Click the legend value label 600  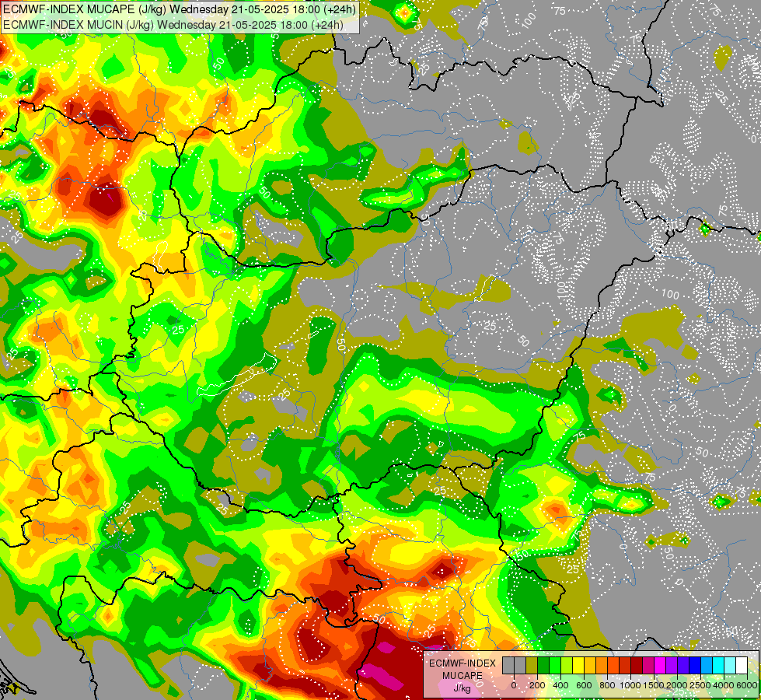(584, 685)
